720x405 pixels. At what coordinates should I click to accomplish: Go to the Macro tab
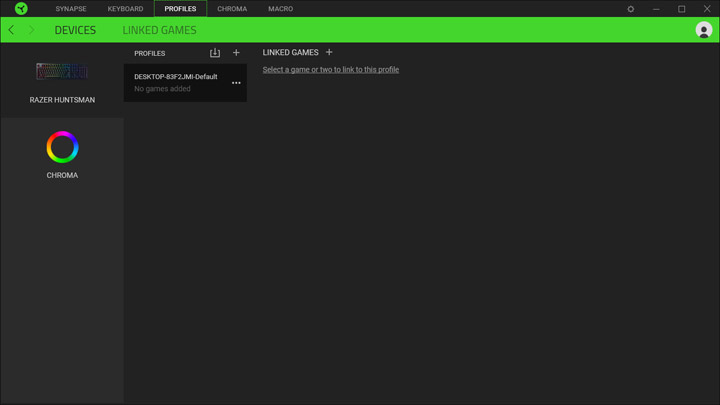(281, 9)
